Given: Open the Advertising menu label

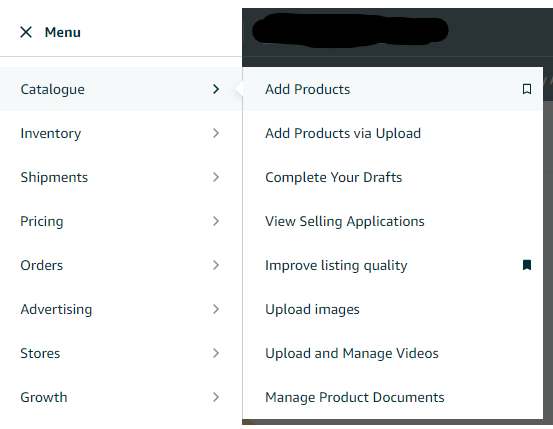Looking at the screenshot, I should pyautogui.click(x=56, y=309).
